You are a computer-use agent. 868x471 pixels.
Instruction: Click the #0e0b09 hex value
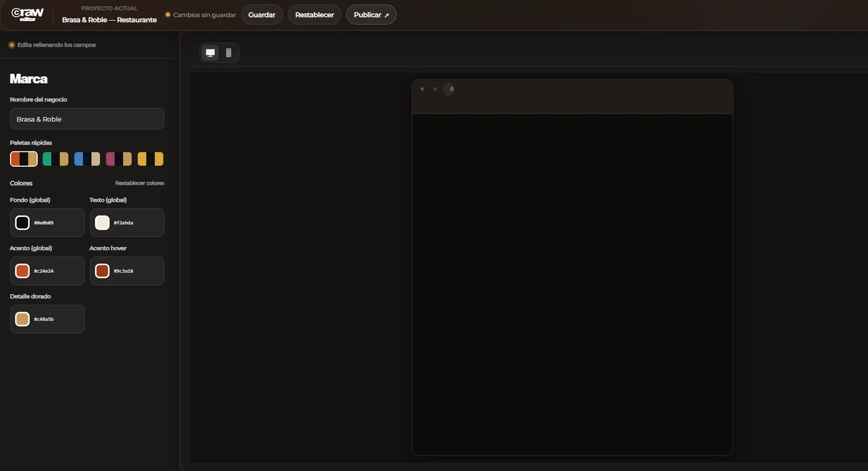click(44, 222)
